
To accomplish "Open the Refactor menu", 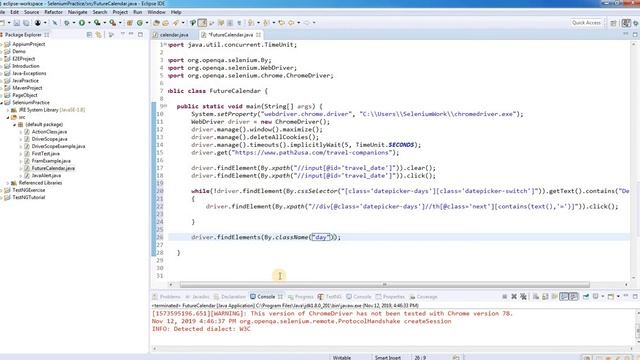I will [x=53, y=12].
